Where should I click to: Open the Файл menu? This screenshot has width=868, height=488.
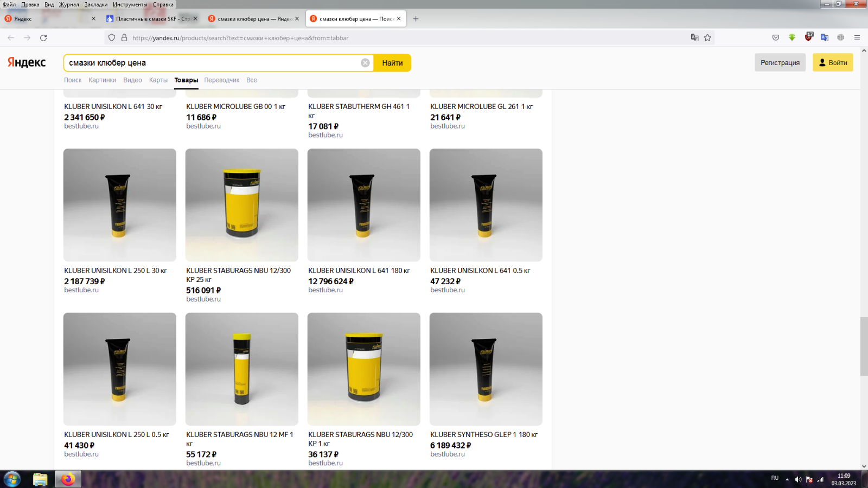[9, 4]
